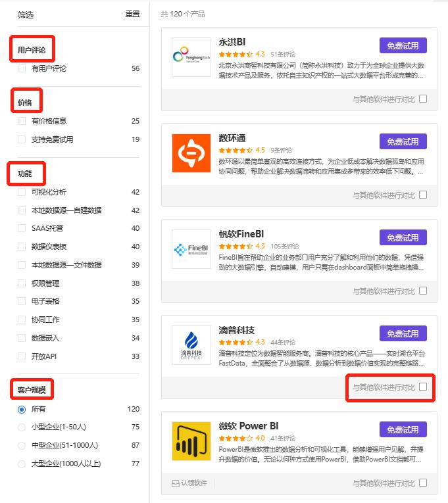
Task: Click the 帆软FineBI logo image
Action: (x=191, y=249)
